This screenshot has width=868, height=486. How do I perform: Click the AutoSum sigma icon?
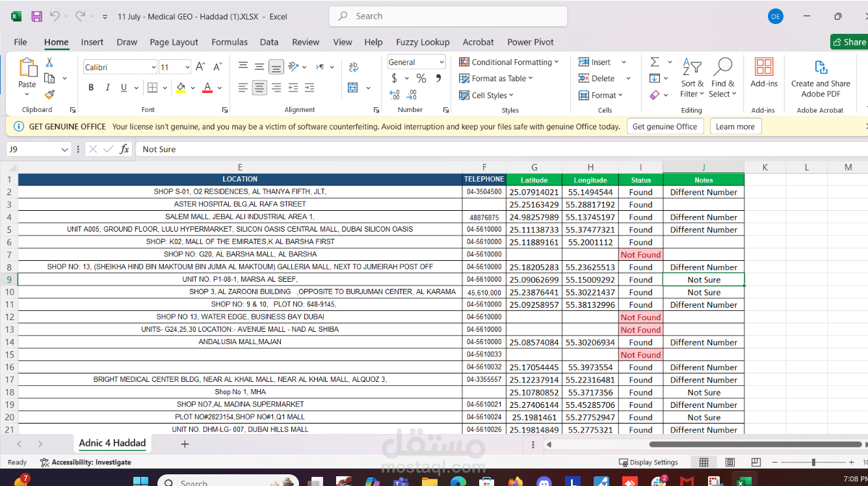(x=655, y=62)
